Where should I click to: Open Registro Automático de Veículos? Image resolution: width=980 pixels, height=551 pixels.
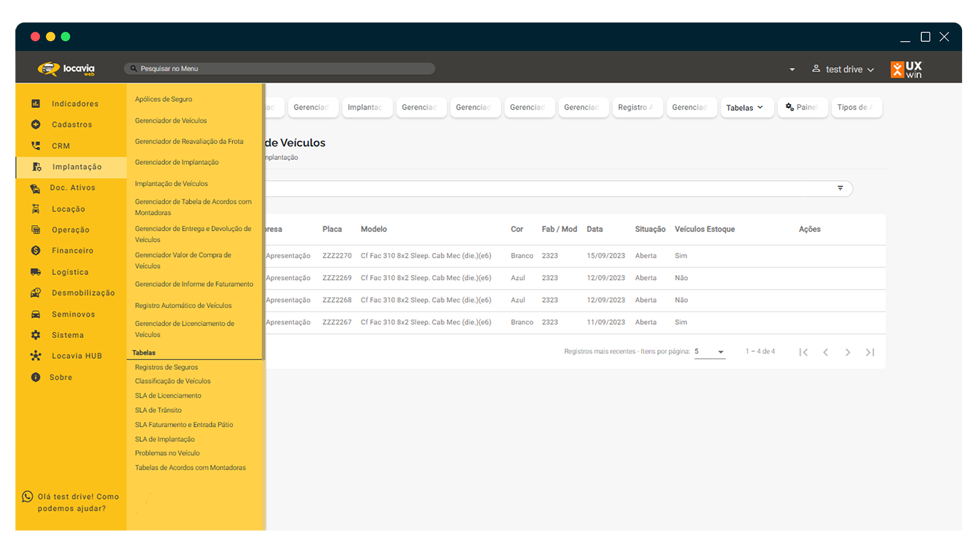coord(183,306)
